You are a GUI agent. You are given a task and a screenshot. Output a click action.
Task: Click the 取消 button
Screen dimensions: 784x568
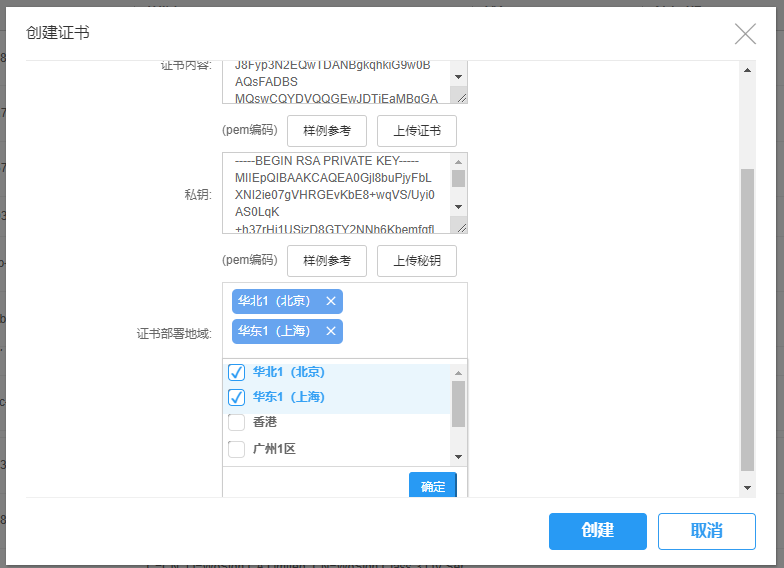706,531
